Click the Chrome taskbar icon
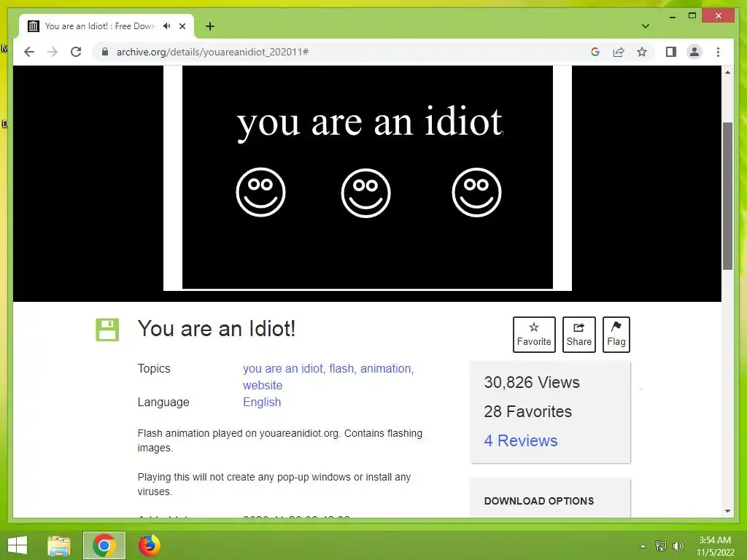The height and width of the screenshot is (560, 747). click(104, 545)
